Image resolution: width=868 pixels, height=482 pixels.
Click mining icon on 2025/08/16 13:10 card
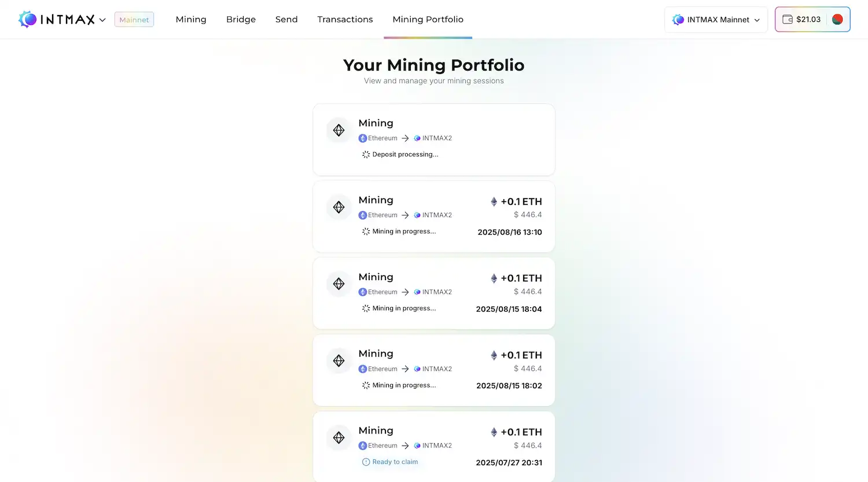[x=339, y=207]
